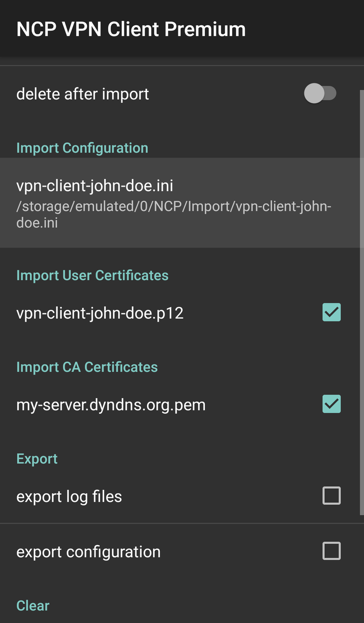This screenshot has width=364, height=623.
Task: Tap the divider line above export configuration
Action: (x=182, y=523)
